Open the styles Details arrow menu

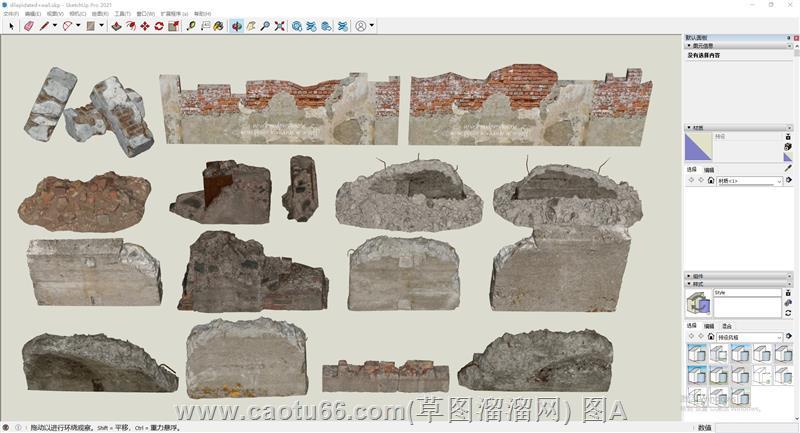788,336
